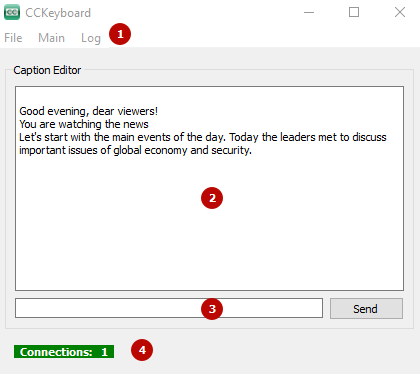Click the line "Good evening, dear viewers!"

click(x=88, y=111)
